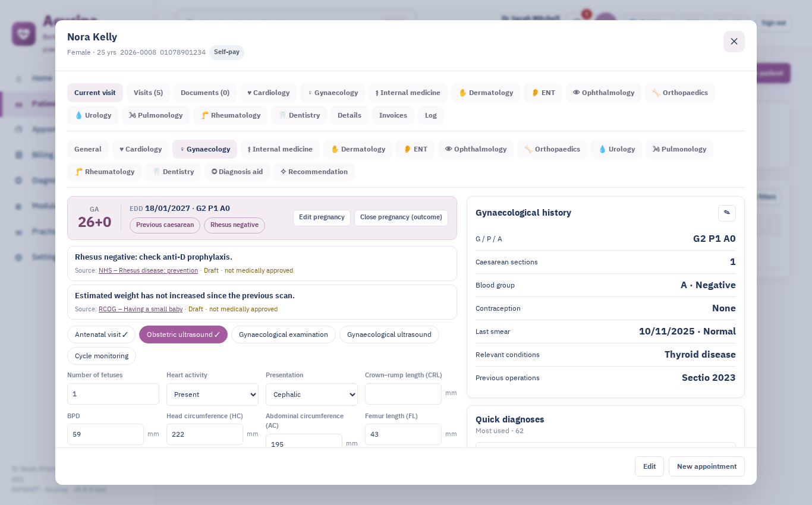Viewport: 812px width, 505px height.
Task: Open the Urology droplet tab in top row
Action: pos(93,115)
